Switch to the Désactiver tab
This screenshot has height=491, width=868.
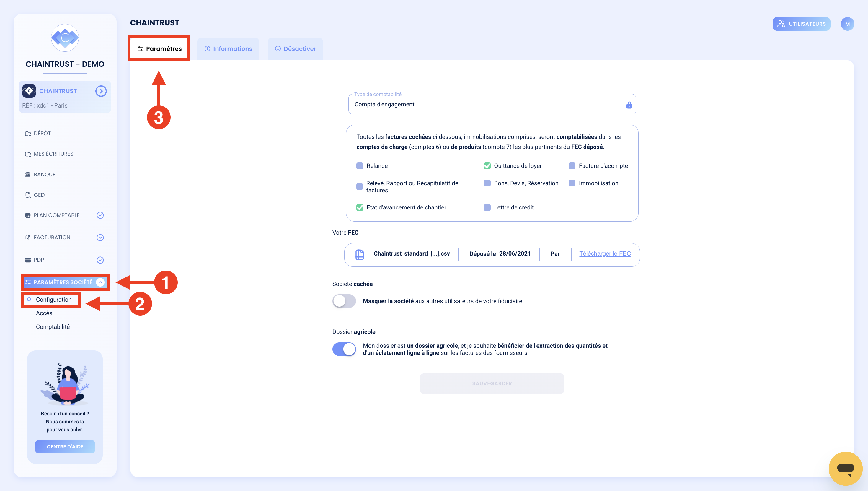click(x=295, y=48)
